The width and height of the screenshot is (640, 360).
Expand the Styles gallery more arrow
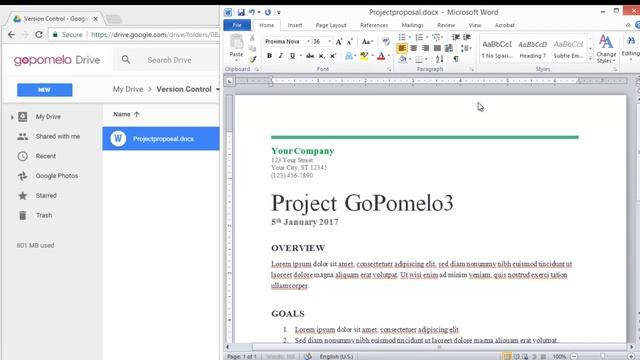click(x=590, y=59)
